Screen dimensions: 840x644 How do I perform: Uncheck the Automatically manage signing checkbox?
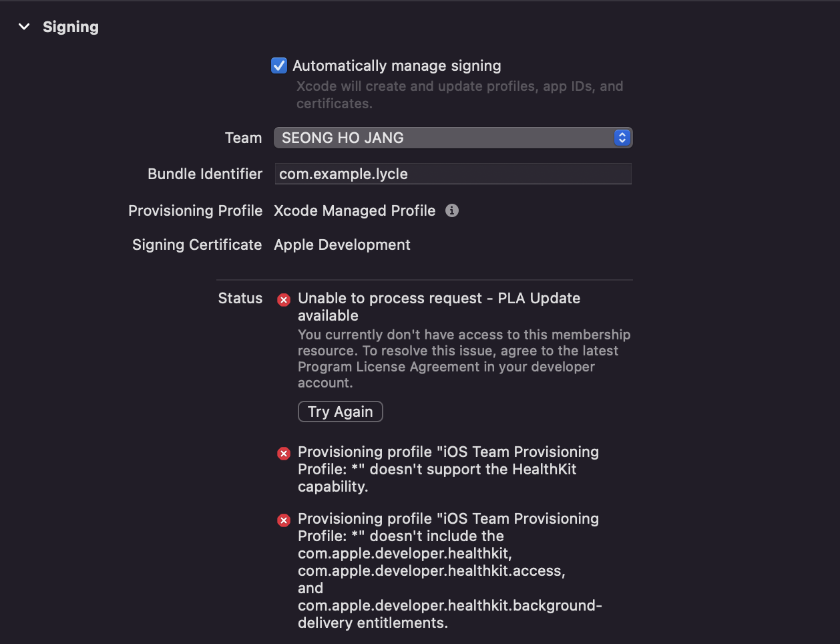[x=279, y=65]
